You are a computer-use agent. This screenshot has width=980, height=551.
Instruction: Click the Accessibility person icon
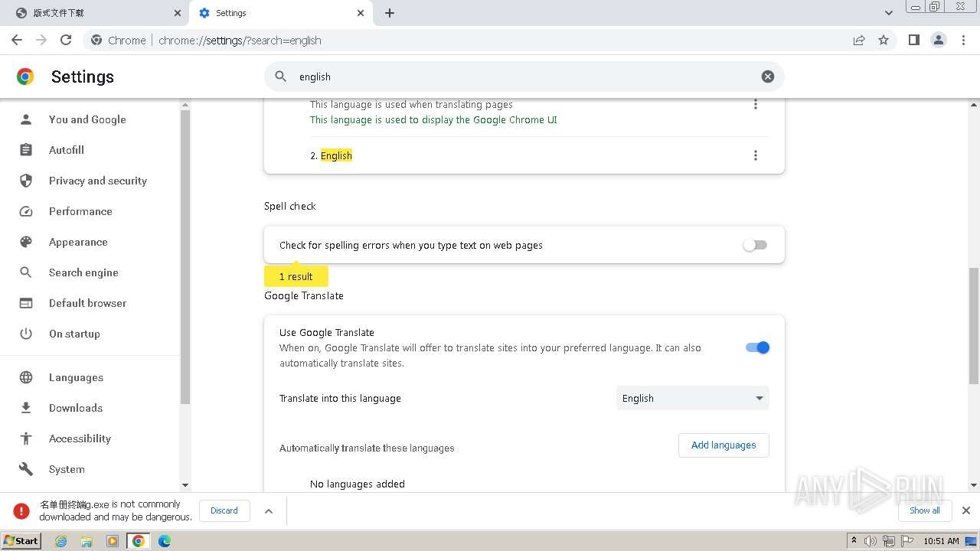coord(26,439)
